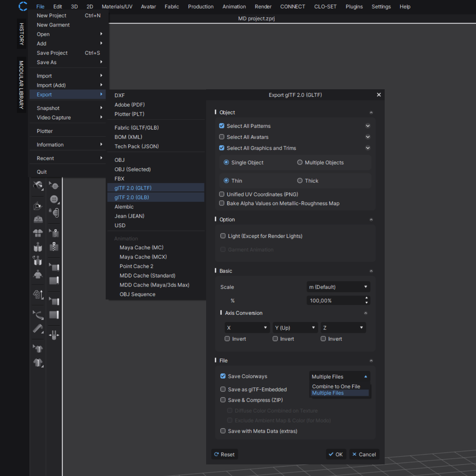
Task: Click the avatar wearing shirt icon
Action: click(38, 274)
